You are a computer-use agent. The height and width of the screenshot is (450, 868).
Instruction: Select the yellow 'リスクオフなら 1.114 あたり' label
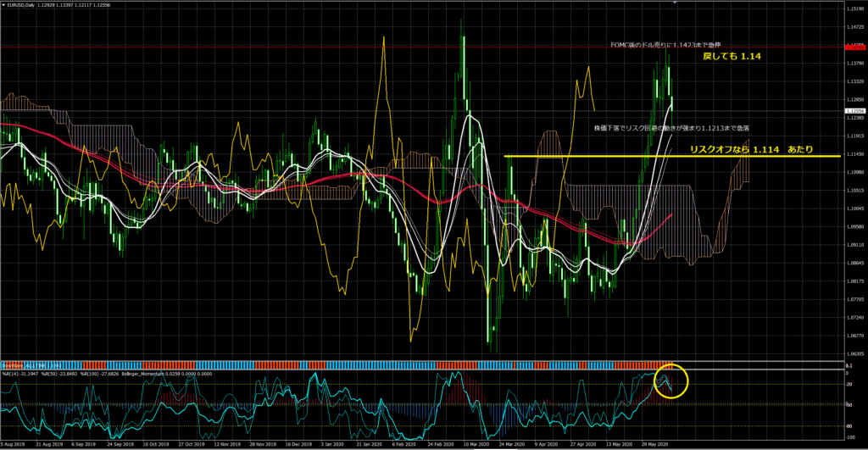coord(751,149)
